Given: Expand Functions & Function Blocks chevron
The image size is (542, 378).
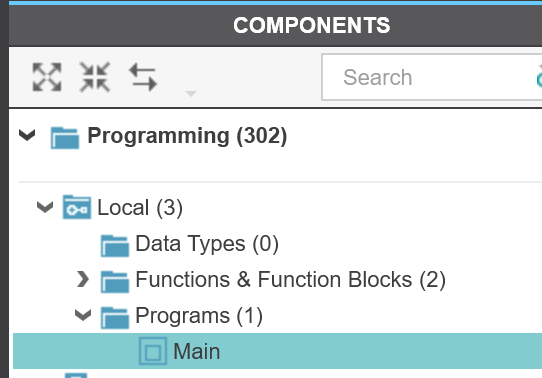Looking at the screenshot, I should coord(83,279).
